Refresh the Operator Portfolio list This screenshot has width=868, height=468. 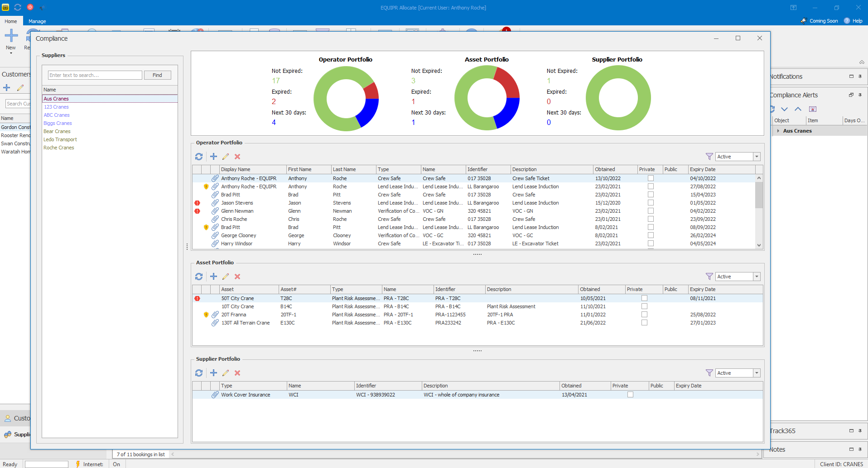pyautogui.click(x=199, y=156)
